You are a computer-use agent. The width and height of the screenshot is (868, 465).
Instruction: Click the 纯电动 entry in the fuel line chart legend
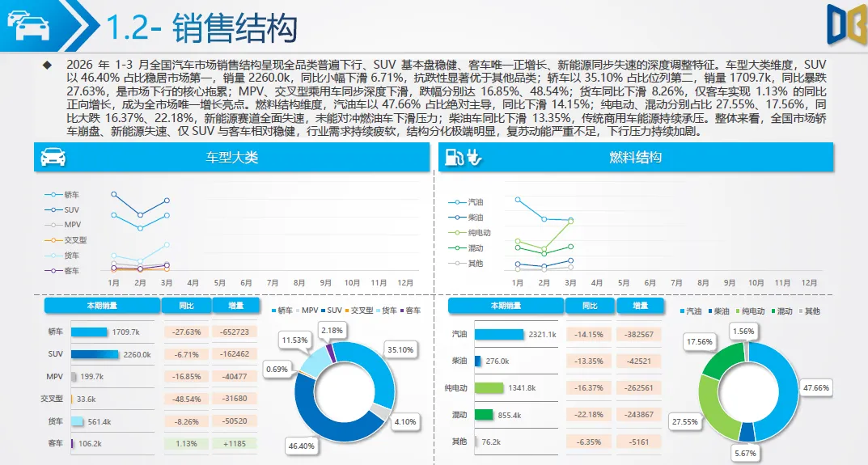pyautogui.click(x=469, y=233)
